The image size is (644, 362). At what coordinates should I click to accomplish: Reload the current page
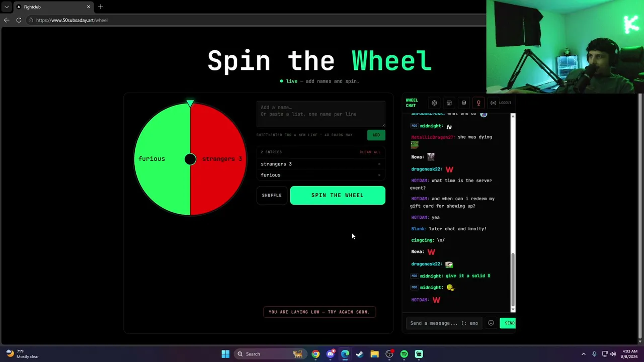coord(19,20)
